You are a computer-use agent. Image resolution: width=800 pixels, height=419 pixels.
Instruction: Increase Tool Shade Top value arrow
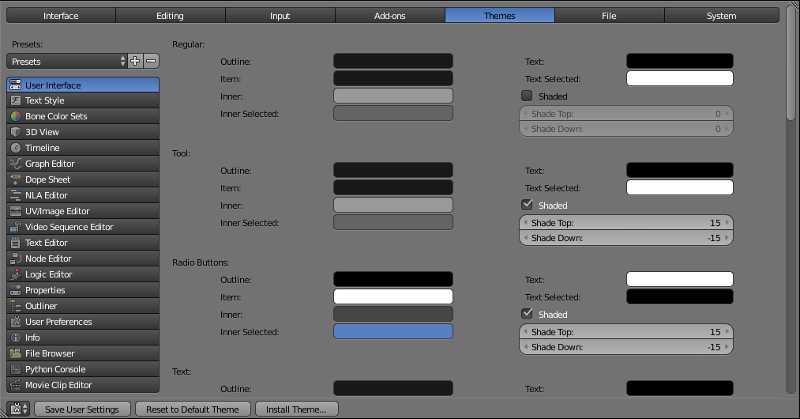pos(727,223)
